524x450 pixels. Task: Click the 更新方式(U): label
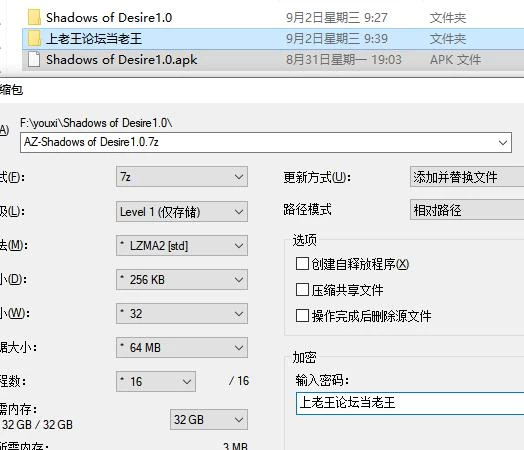click(x=317, y=177)
